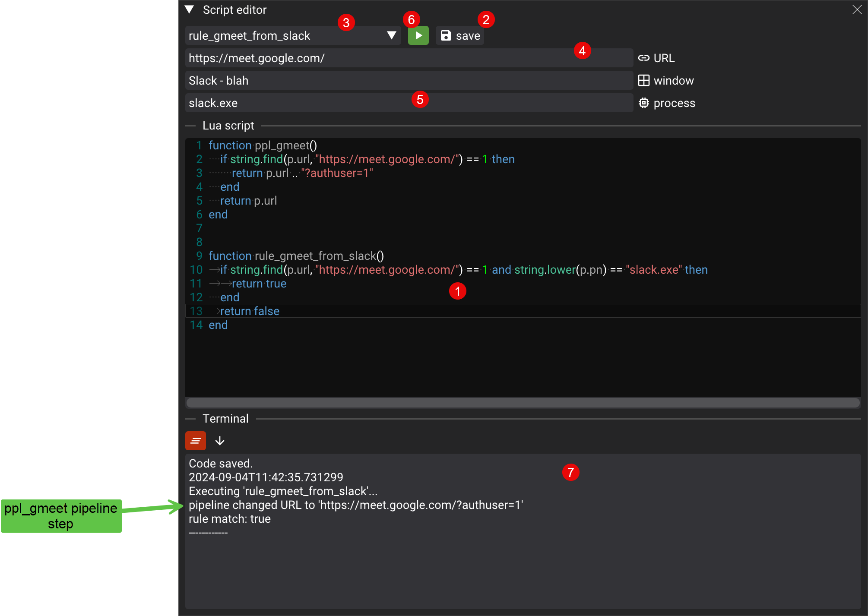Image resolution: width=868 pixels, height=616 pixels.
Task: Click the final 'end' on line 14
Action: click(x=218, y=325)
